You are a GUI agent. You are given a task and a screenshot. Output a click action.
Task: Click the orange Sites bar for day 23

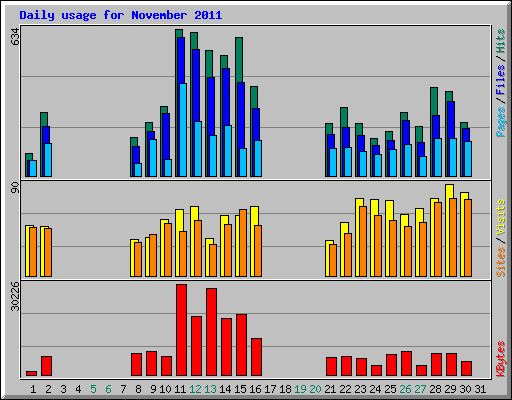(x=363, y=242)
